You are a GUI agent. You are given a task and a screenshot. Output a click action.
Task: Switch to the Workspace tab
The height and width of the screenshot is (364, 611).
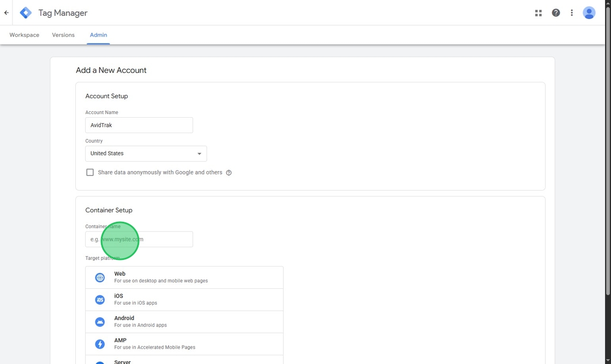(24, 35)
